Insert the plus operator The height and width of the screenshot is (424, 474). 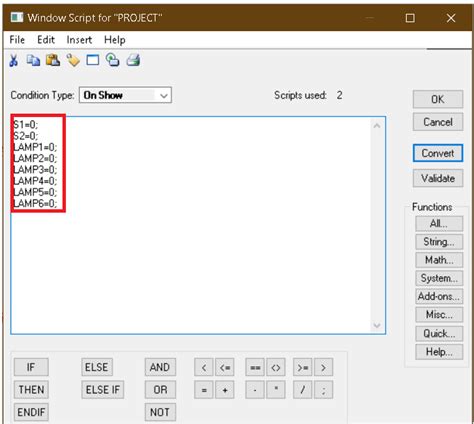click(225, 390)
